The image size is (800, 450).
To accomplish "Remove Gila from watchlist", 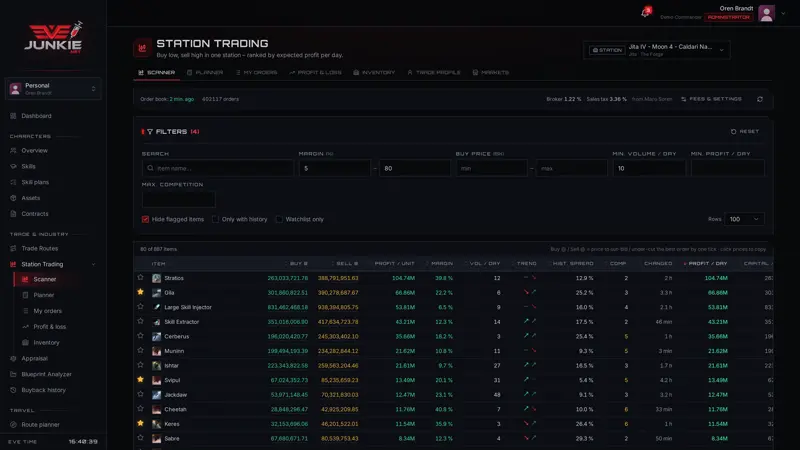I will 140,292.
